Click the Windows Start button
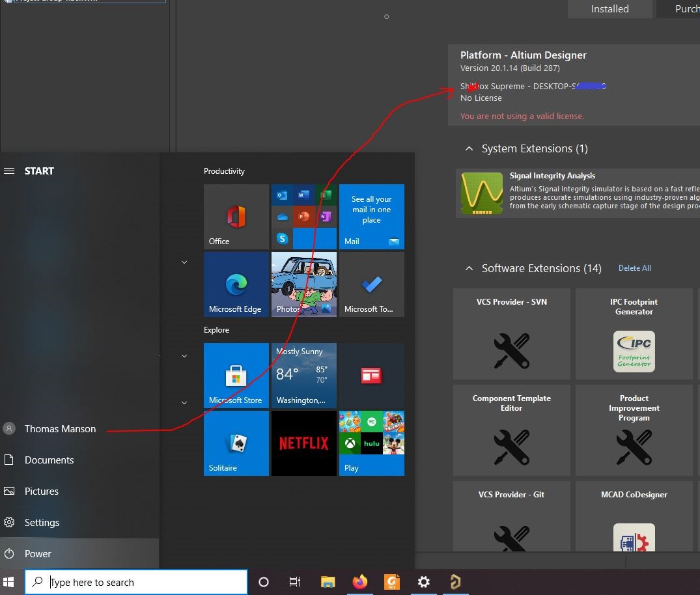 point(8,582)
